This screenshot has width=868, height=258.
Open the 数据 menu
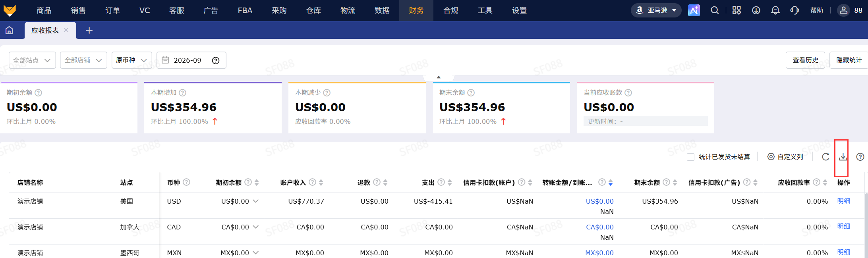tap(382, 10)
